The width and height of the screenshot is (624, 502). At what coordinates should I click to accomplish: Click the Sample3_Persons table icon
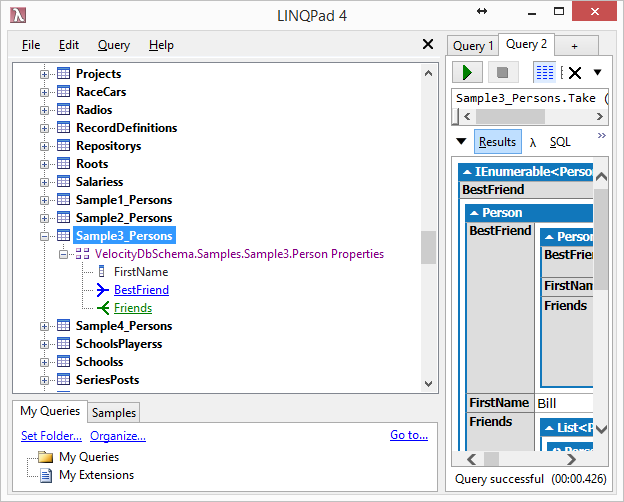coord(63,235)
